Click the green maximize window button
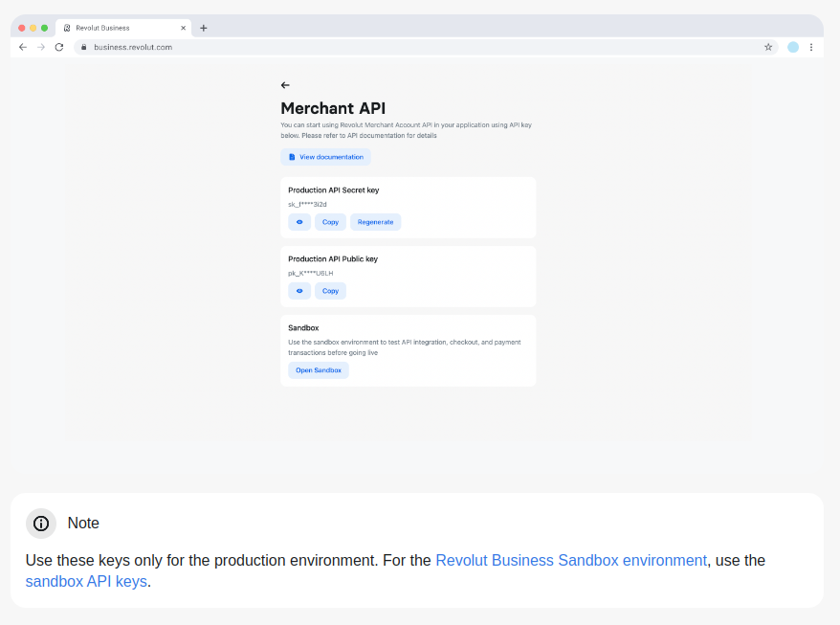 pyautogui.click(x=44, y=28)
